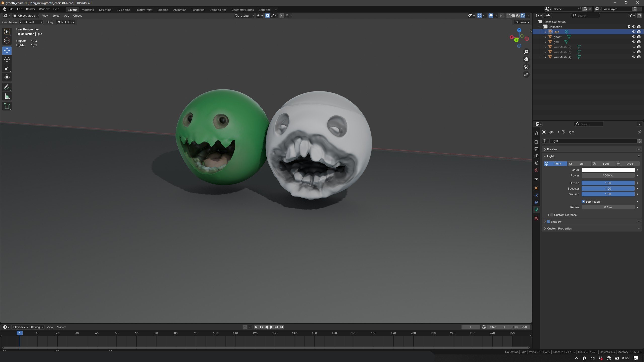Open the Object Constraints properties tab
The width and height of the screenshot is (644, 362).
click(536, 202)
